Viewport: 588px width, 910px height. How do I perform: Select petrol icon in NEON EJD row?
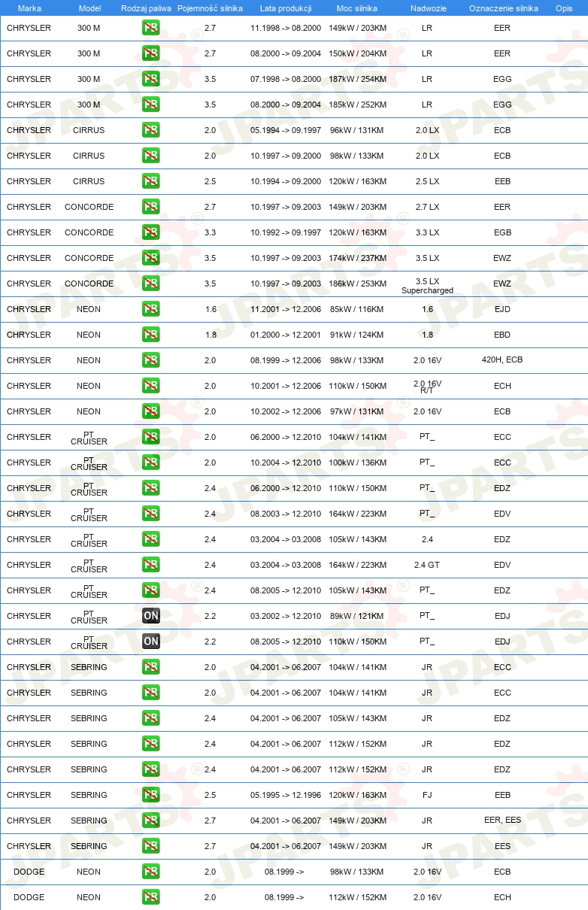coord(151,309)
